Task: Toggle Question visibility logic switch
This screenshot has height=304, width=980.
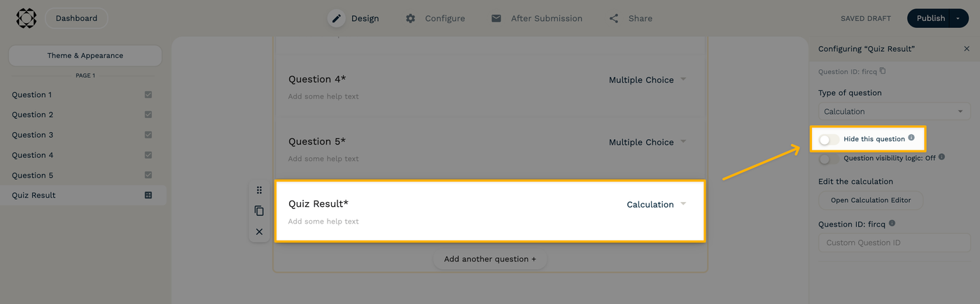Action: tap(829, 159)
